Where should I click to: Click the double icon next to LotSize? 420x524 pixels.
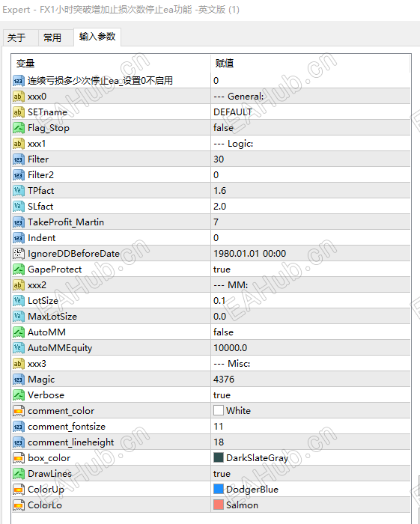pyautogui.click(x=19, y=301)
